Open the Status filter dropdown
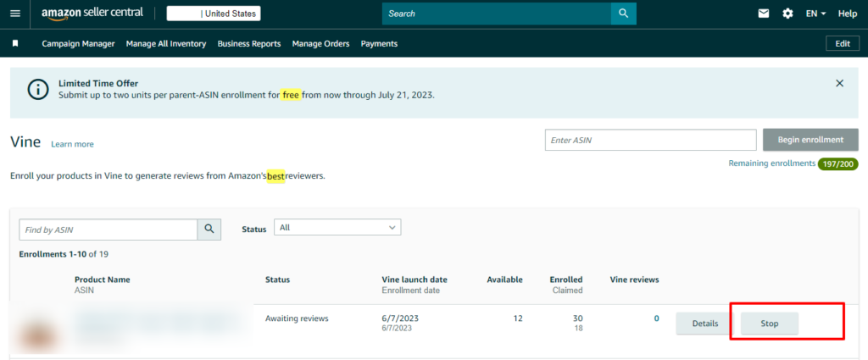The width and height of the screenshot is (868, 360). (x=338, y=228)
